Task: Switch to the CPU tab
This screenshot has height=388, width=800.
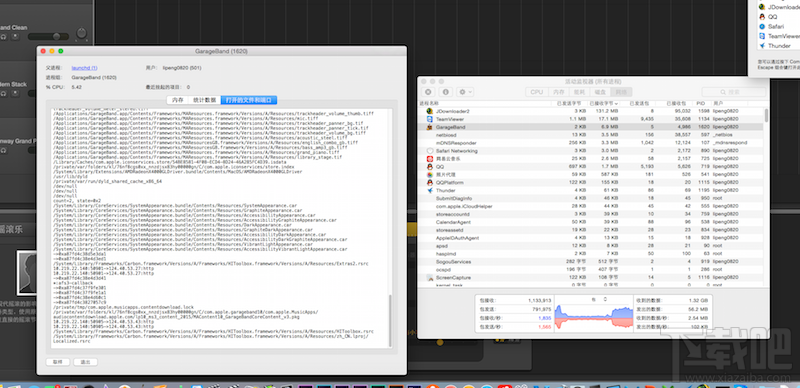Action: 537,92
